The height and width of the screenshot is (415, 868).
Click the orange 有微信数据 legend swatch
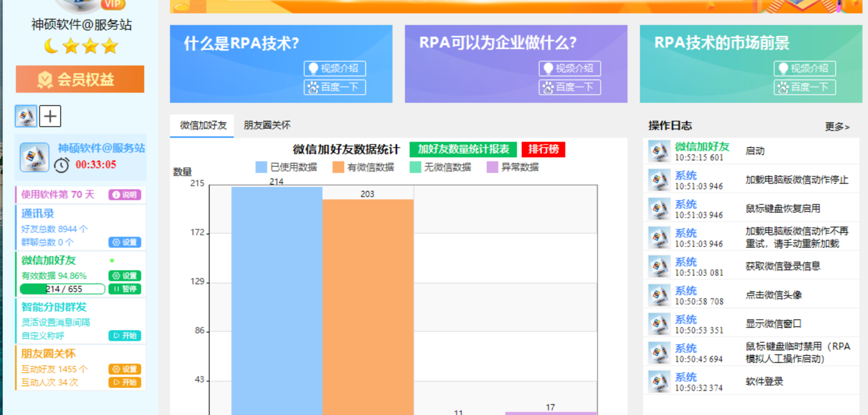(338, 167)
